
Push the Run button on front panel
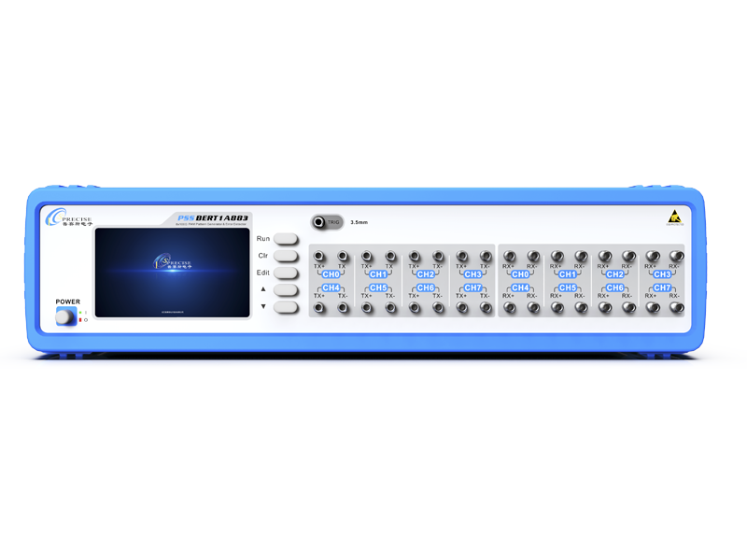point(286,239)
